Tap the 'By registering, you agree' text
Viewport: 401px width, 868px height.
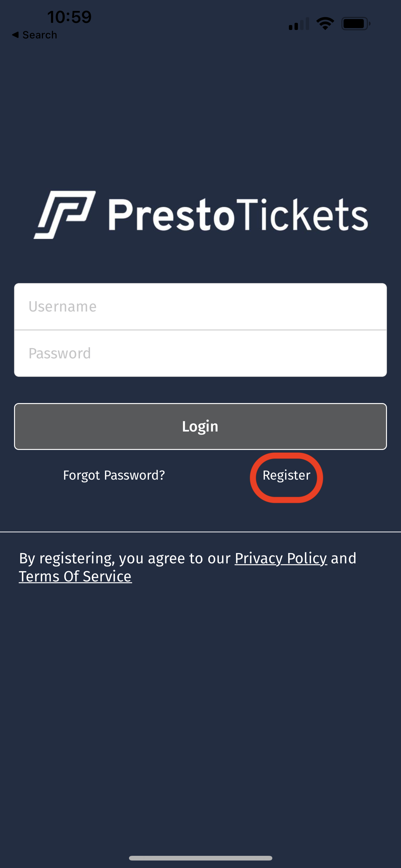[x=125, y=558]
